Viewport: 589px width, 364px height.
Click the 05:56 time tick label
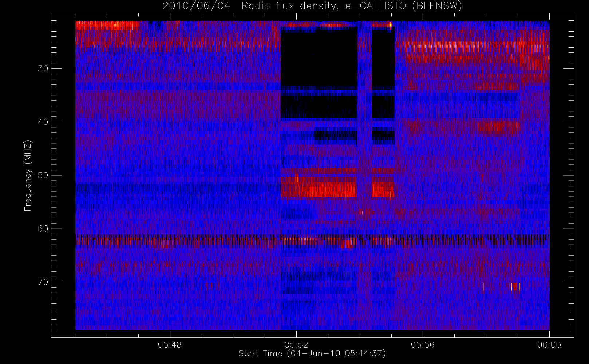(423, 345)
